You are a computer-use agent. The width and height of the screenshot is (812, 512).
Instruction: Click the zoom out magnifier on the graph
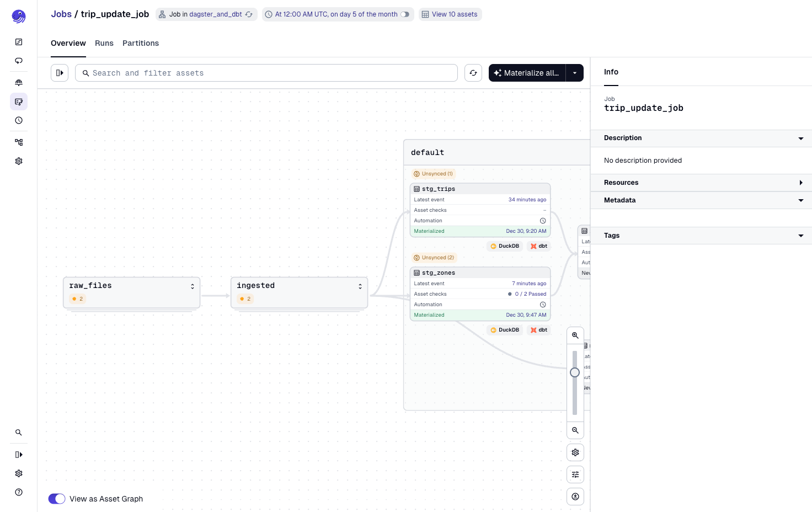tap(575, 430)
